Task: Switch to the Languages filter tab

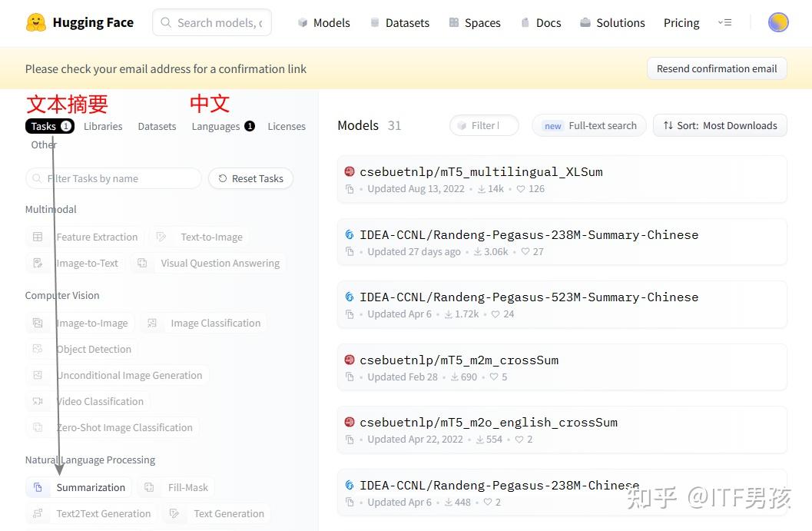Action: pyautogui.click(x=223, y=126)
